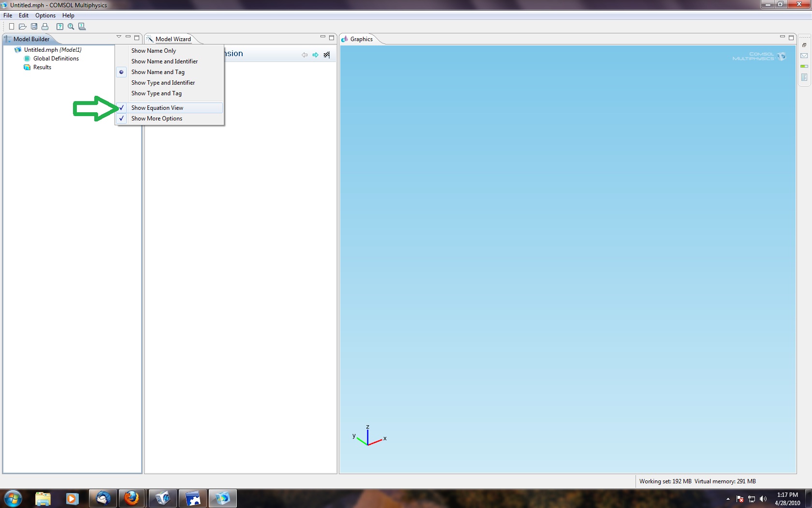Click the progress bar indicator on right sidebar
Screen dimensions: 812x508
point(804,66)
